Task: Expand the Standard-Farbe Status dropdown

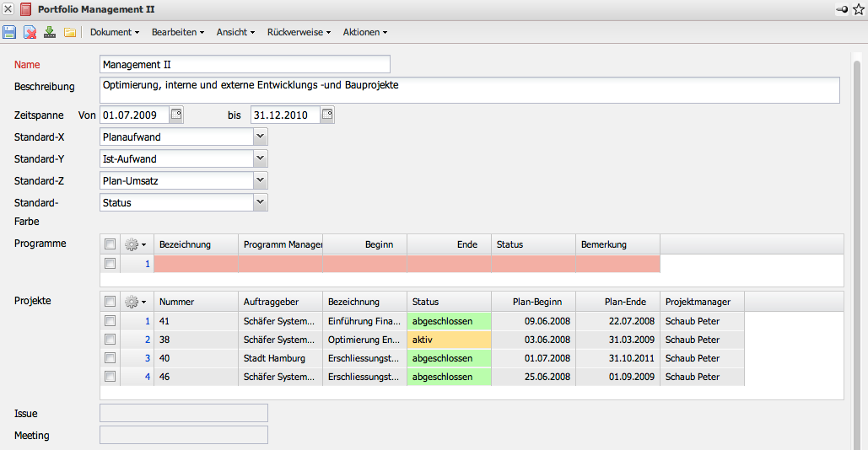Action: click(260, 202)
